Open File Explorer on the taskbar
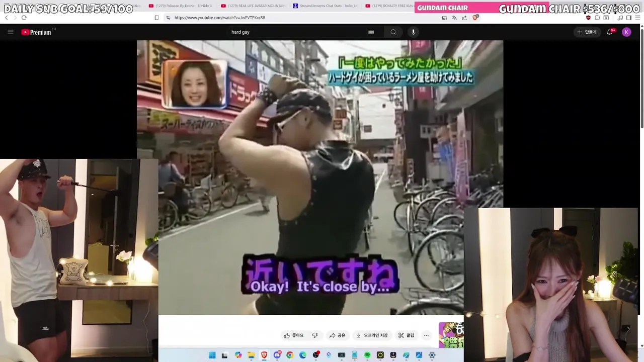The width and height of the screenshot is (644, 362). [x=251, y=355]
